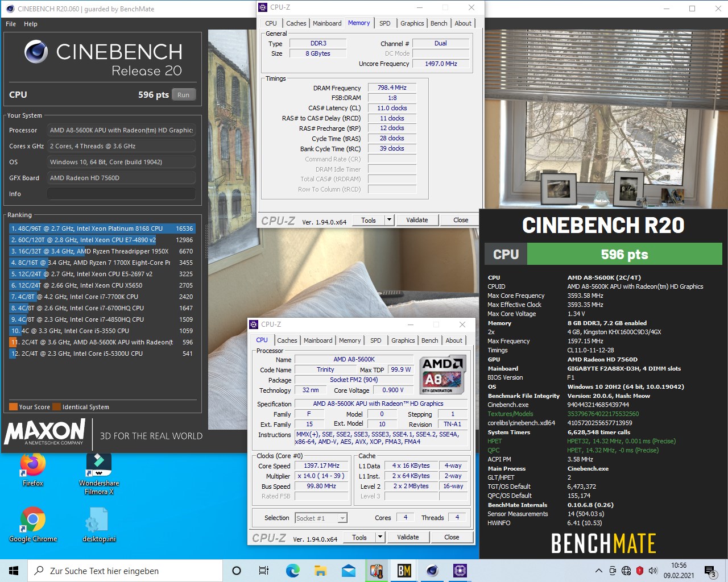
Task: Open Caches tab in lower CPU-Z window
Action: click(x=287, y=340)
